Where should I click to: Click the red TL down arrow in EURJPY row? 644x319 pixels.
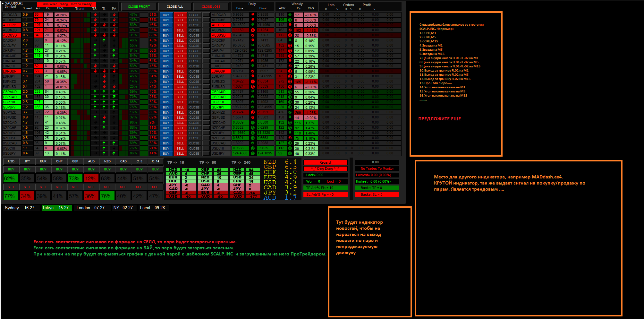pyautogui.click(x=104, y=76)
